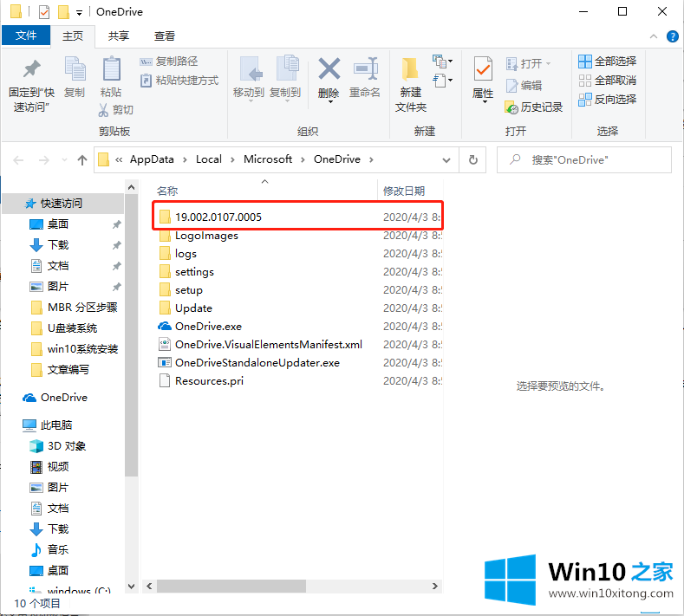Select OneDriveStandaloneUpdater.exe file
684x616 pixels.
pos(297,363)
